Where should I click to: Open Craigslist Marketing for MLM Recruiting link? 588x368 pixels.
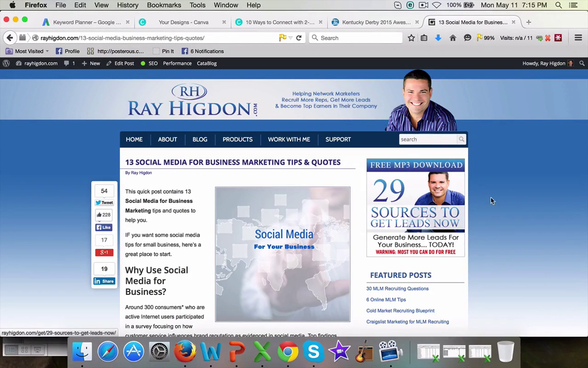point(407,321)
